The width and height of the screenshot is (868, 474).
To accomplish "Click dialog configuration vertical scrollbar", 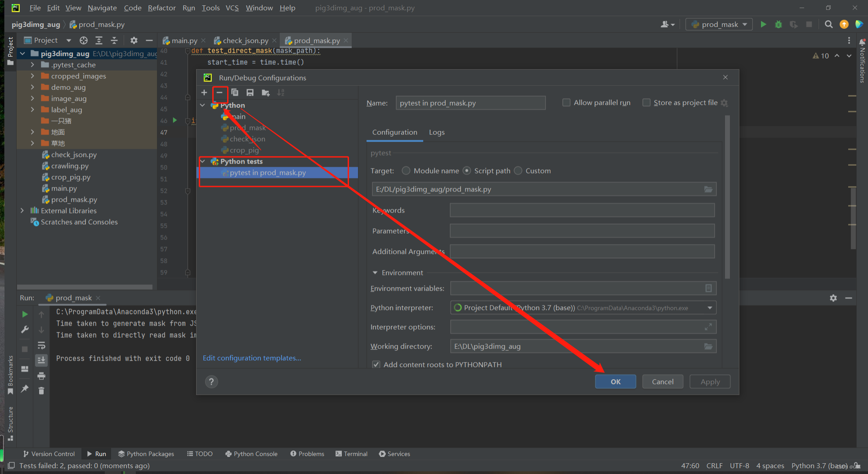I will 727,197.
